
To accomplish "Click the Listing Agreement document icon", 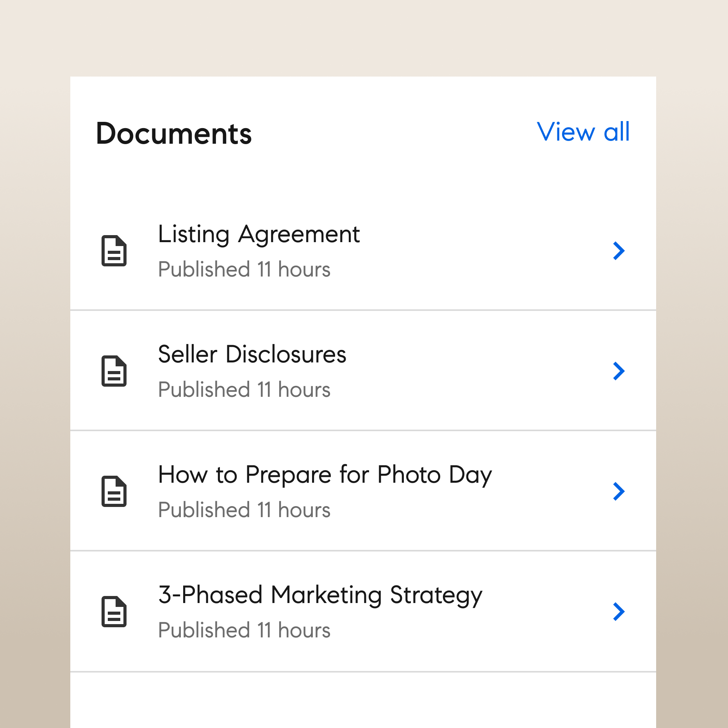I will pos(114,251).
